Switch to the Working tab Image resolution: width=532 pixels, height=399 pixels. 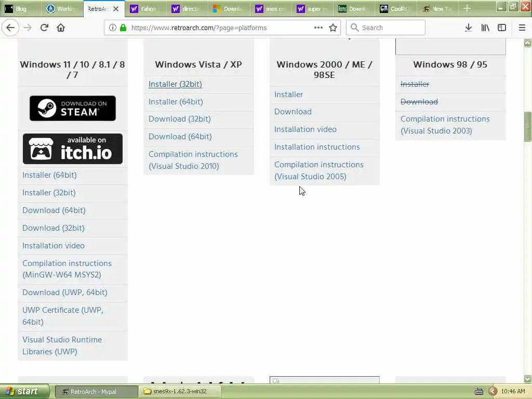click(x=62, y=9)
